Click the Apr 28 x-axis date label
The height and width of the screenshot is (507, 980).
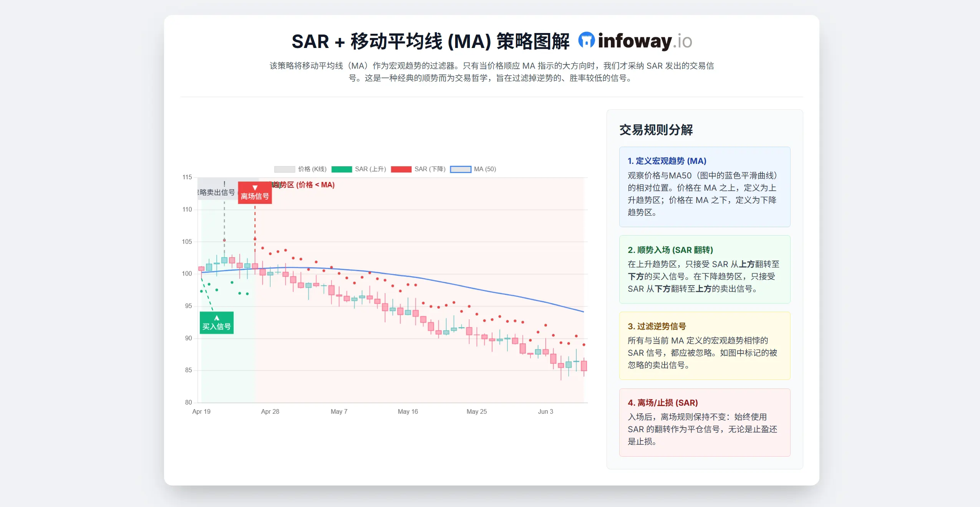tap(270, 411)
